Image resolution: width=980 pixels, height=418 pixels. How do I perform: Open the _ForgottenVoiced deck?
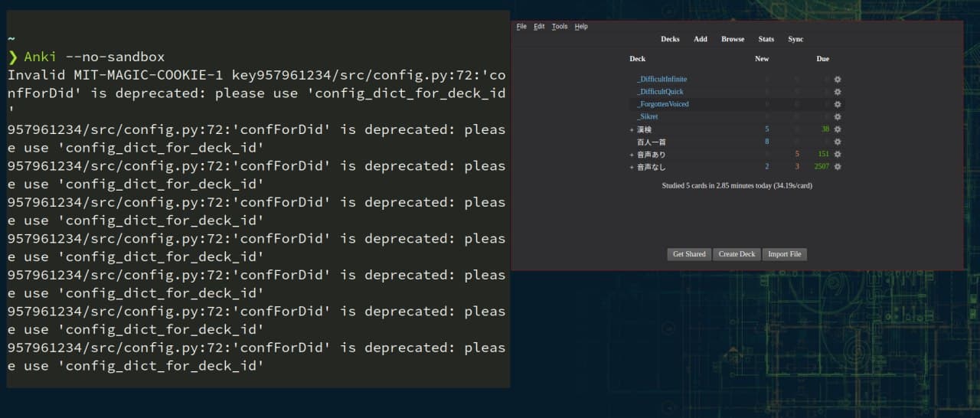pos(663,104)
